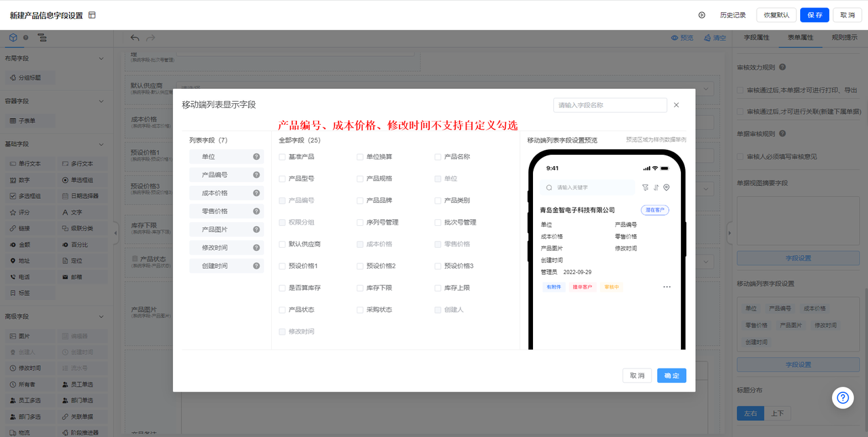Click the three-dot more icon in phone preview

pos(667,287)
